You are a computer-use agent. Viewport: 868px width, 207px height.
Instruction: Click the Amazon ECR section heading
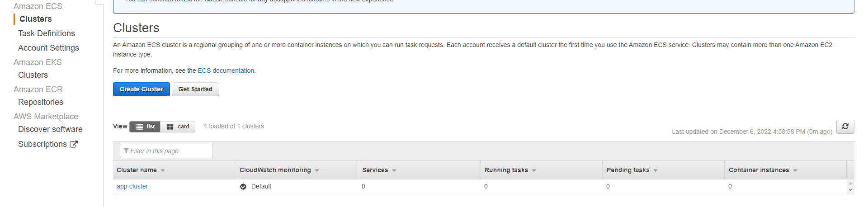[x=38, y=89]
